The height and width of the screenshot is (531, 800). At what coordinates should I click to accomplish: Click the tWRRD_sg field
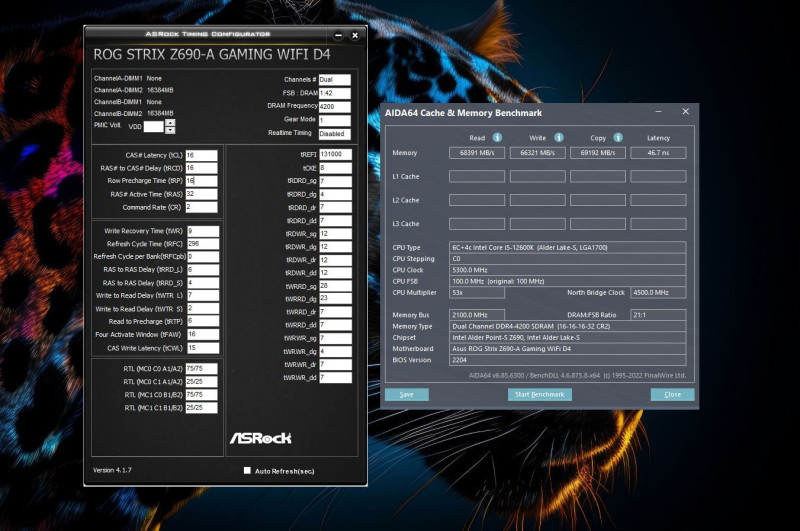tap(335, 286)
